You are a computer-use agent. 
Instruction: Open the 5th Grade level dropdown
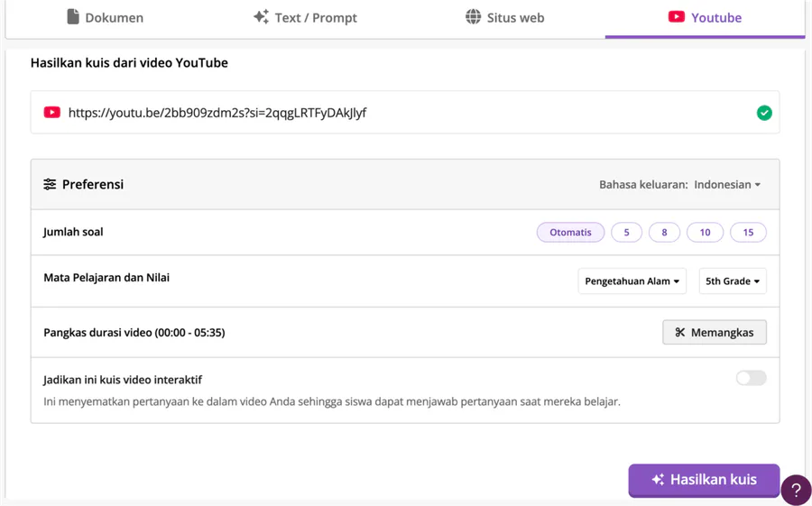click(x=732, y=281)
